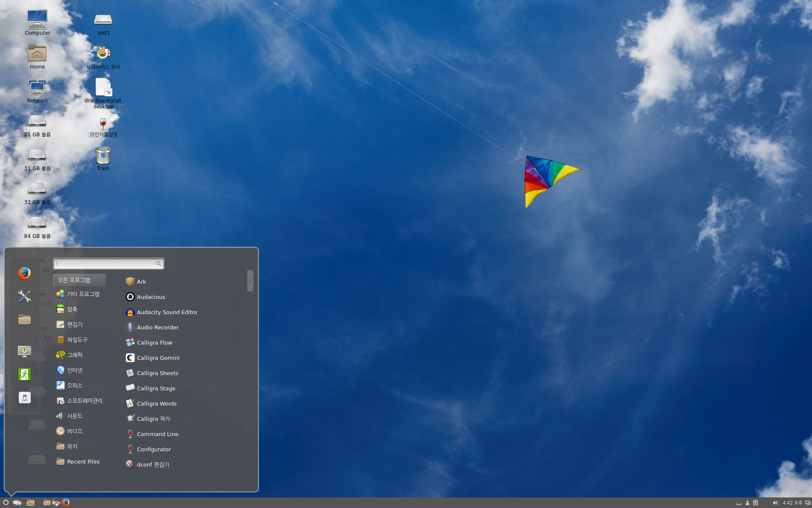This screenshot has width=812, height=508.
Task: Open system settings wrench-and-screwdriver favorite
Action: pyautogui.click(x=25, y=296)
